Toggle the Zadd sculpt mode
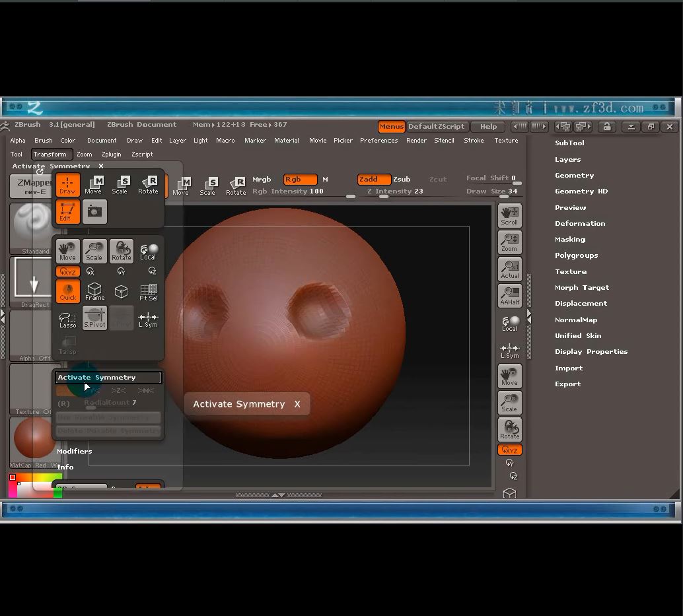683x616 pixels. (x=374, y=180)
